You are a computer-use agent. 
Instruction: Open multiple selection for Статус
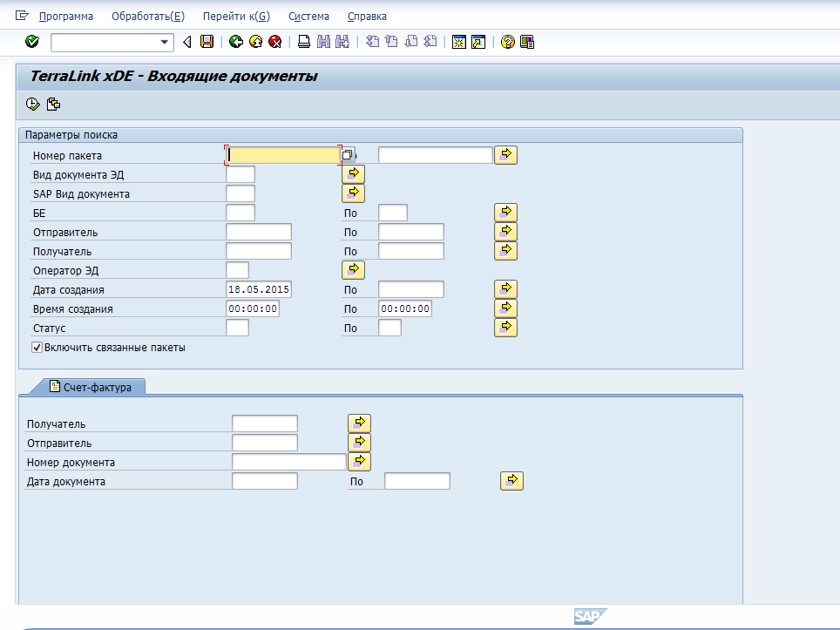point(505,328)
